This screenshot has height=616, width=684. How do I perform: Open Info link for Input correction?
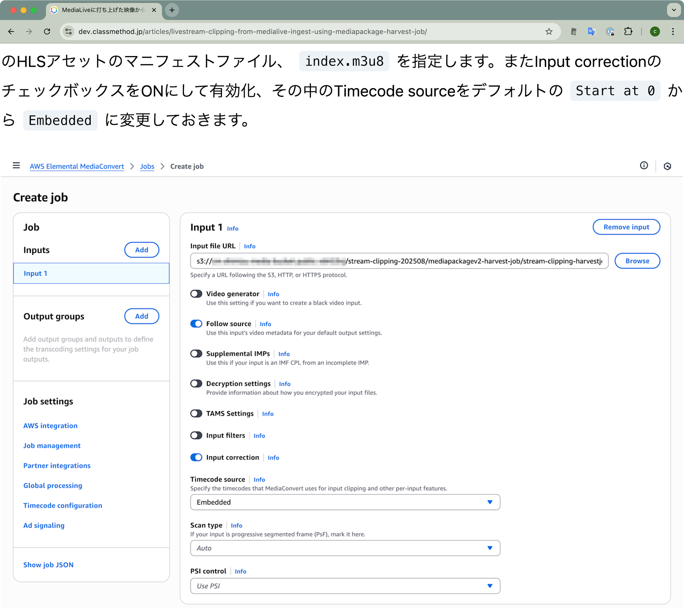tap(273, 458)
